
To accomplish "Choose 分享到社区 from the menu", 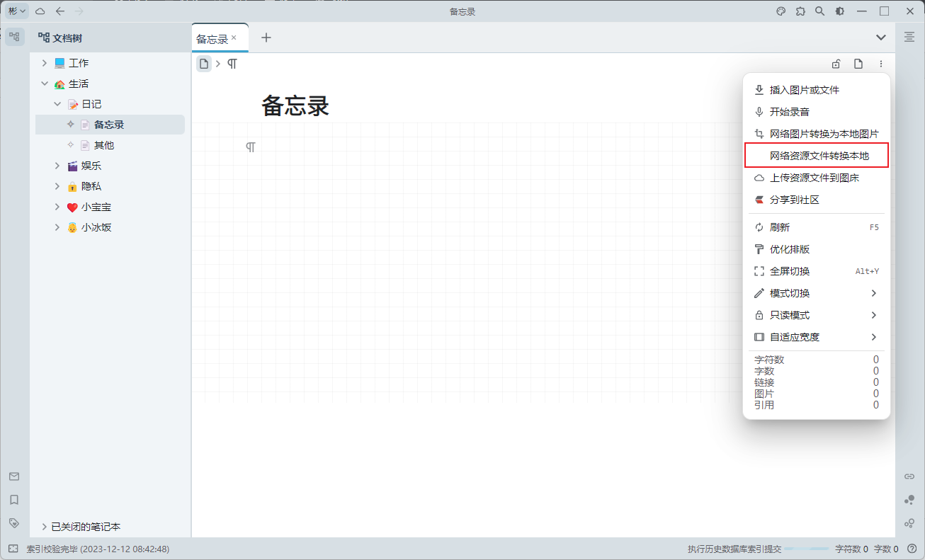I will tap(817, 200).
